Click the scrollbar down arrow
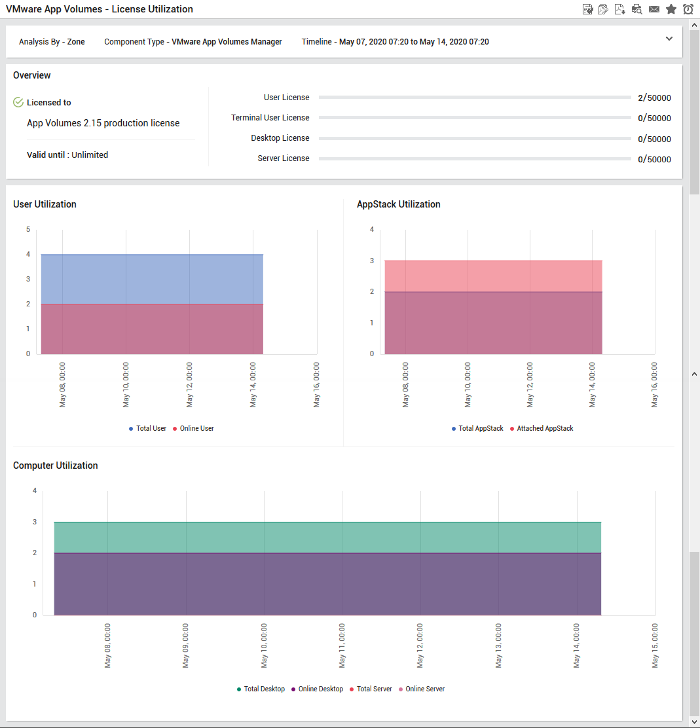 [x=694, y=721]
